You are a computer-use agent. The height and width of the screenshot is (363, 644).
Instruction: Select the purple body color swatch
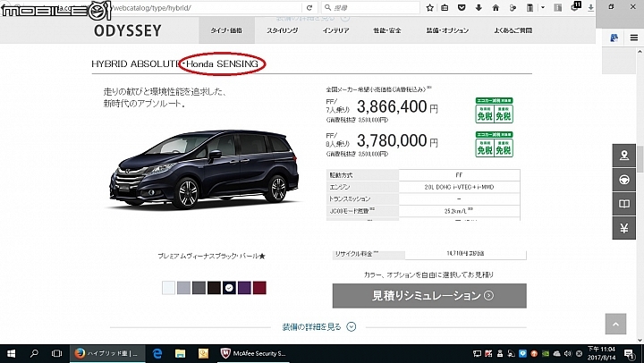[x=244, y=288]
